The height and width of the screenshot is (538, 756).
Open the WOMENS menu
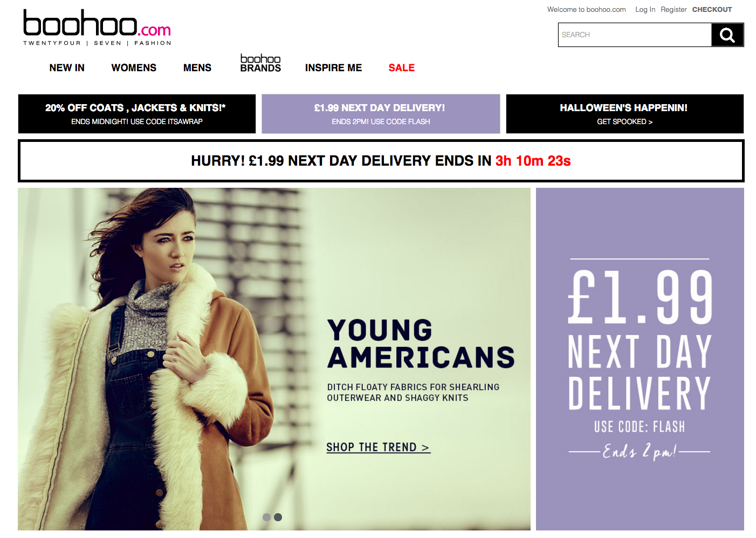(134, 67)
